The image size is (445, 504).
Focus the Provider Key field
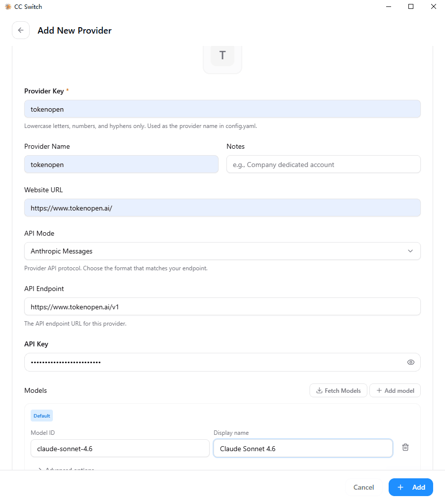pyautogui.click(x=222, y=109)
